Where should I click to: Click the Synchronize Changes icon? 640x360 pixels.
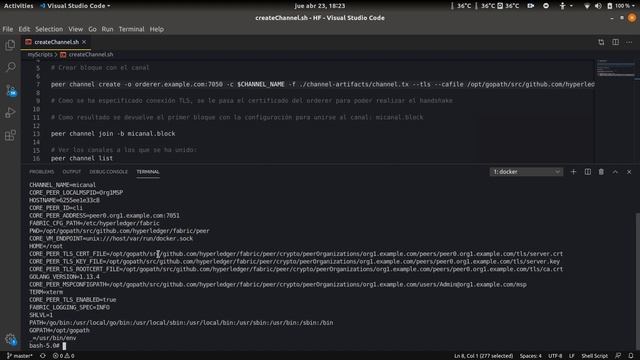pos(43,356)
